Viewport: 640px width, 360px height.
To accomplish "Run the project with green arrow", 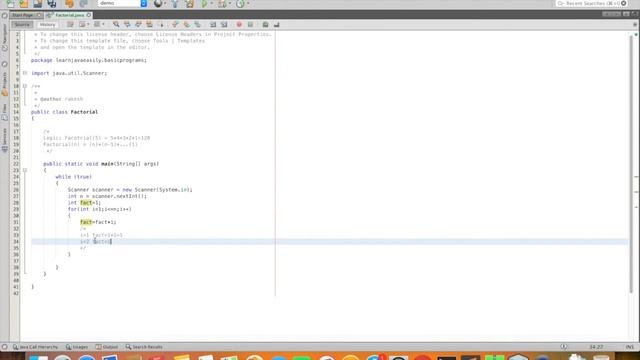I will 204,4.
